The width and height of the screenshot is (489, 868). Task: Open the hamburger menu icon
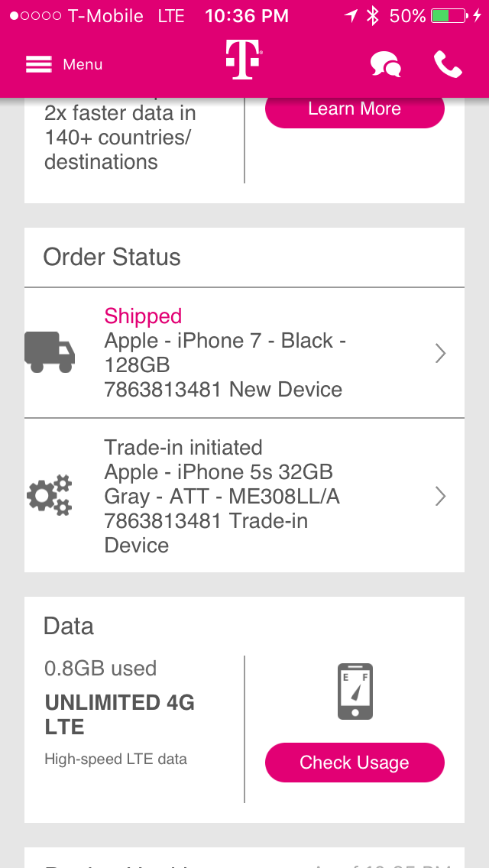point(38,65)
